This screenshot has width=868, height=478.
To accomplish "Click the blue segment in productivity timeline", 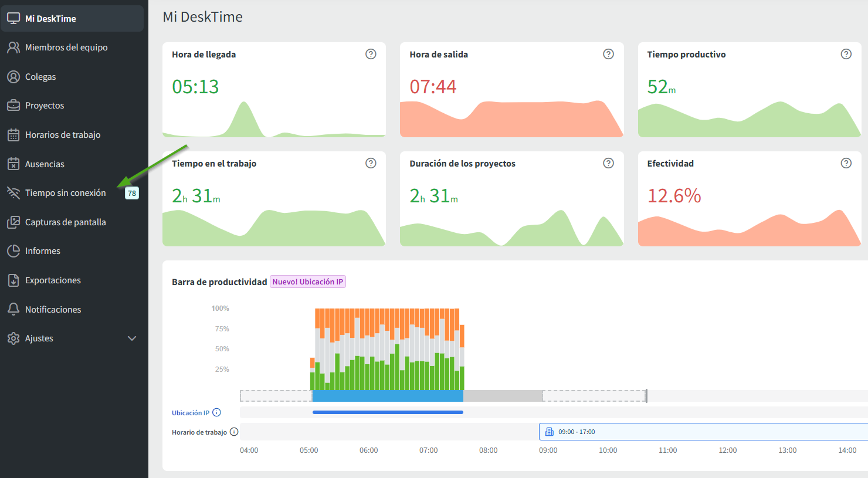I will coord(387,396).
